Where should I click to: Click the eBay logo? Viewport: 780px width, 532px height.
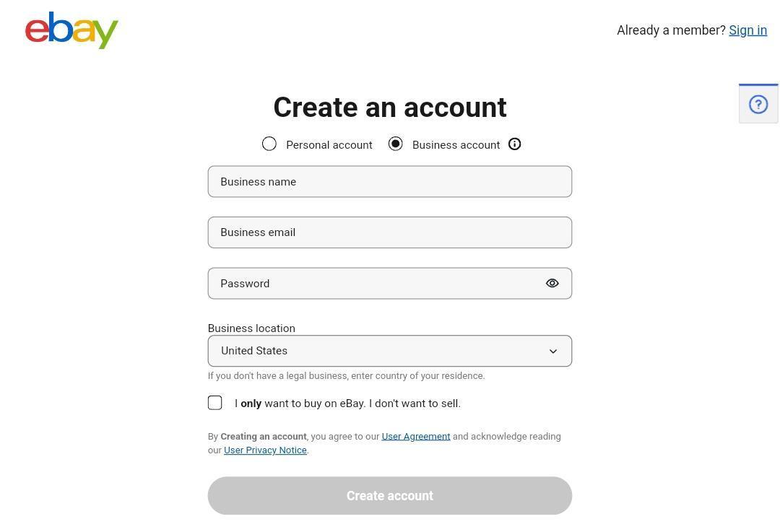click(x=71, y=30)
